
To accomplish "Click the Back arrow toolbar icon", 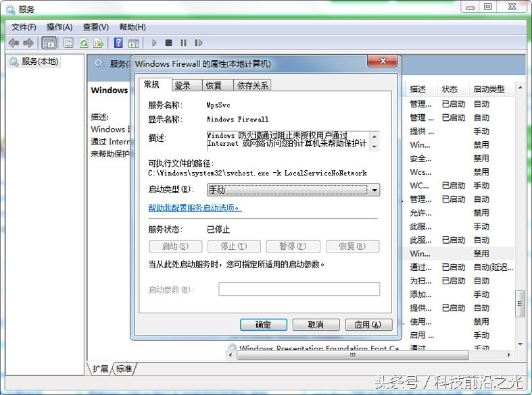I will pos(14,43).
